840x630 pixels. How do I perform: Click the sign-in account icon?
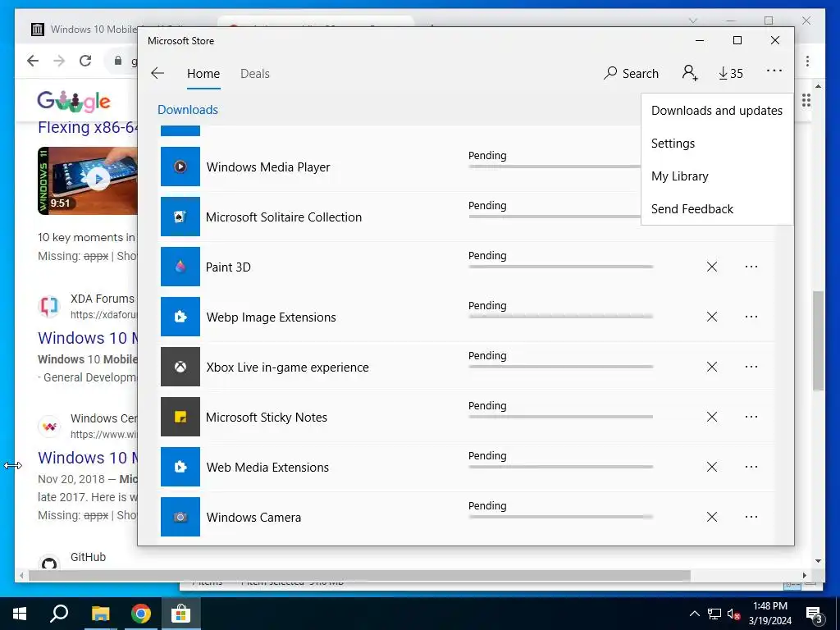pos(689,73)
